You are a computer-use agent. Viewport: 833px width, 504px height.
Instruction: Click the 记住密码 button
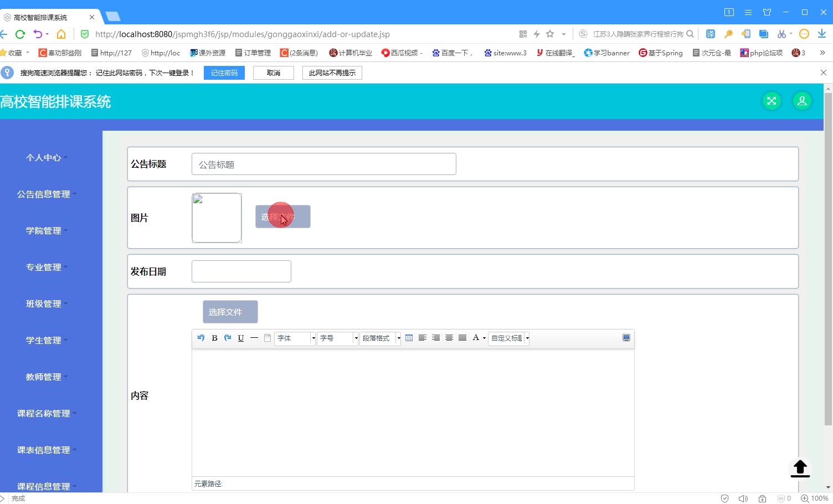point(224,73)
